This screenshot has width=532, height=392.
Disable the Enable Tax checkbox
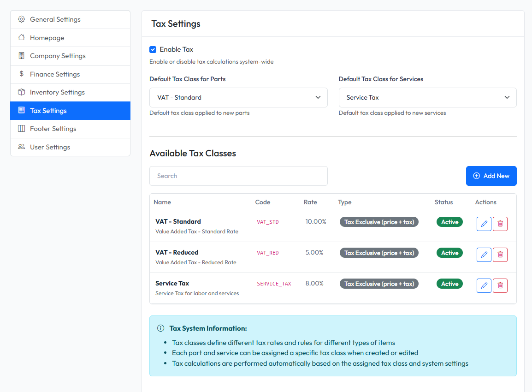pyautogui.click(x=153, y=49)
